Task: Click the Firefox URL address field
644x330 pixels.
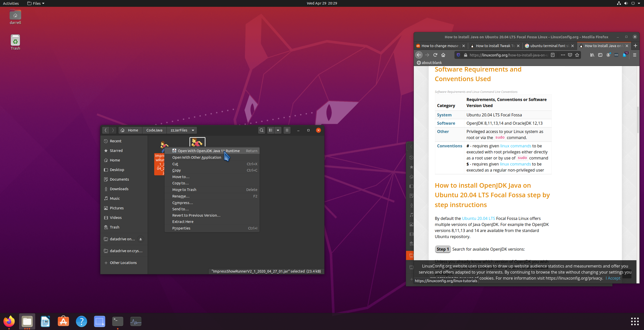Action: pyautogui.click(x=508, y=55)
